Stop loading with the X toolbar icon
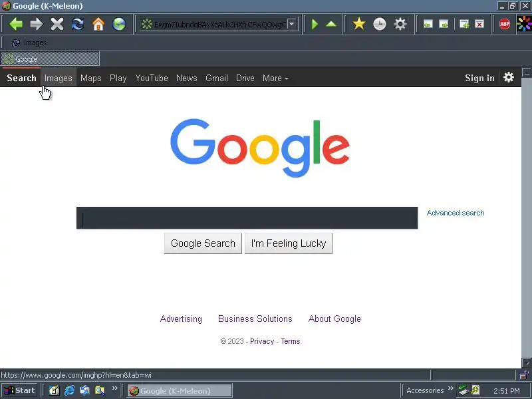The height and width of the screenshot is (399, 532). [57, 24]
